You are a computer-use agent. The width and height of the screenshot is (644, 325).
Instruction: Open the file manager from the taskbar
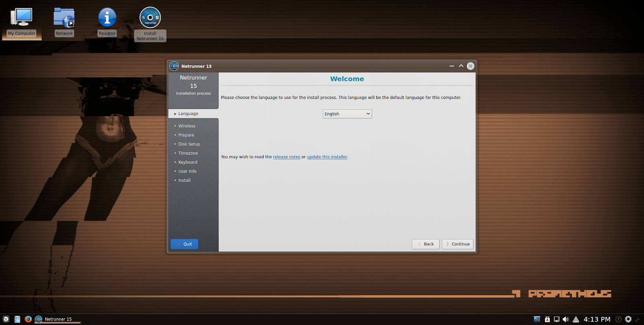17,319
